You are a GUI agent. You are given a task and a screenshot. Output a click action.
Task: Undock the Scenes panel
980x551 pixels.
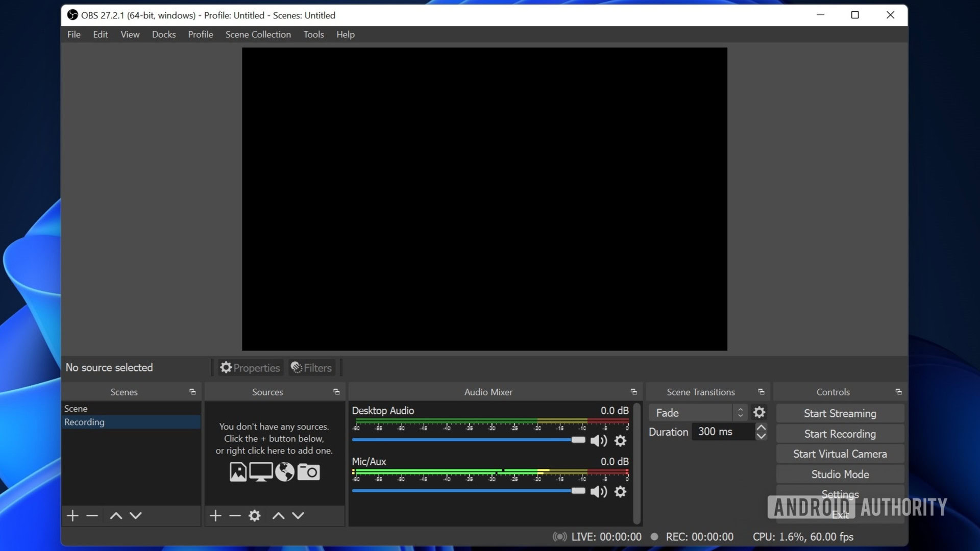[192, 392]
